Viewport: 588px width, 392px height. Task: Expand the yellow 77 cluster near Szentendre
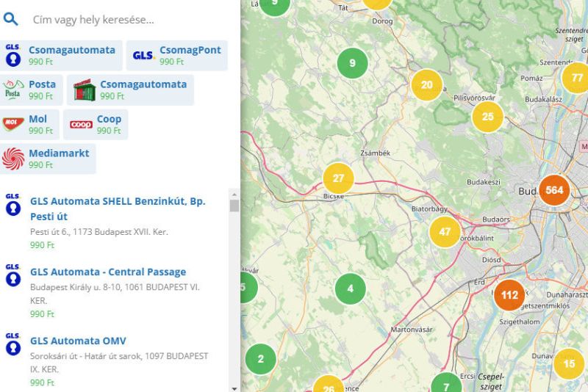click(576, 78)
